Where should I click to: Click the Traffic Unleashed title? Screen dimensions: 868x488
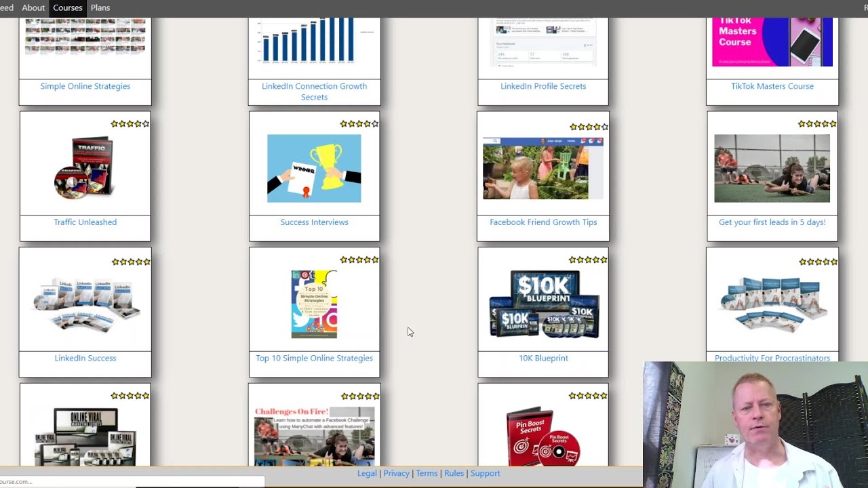click(x=85, y=222)
